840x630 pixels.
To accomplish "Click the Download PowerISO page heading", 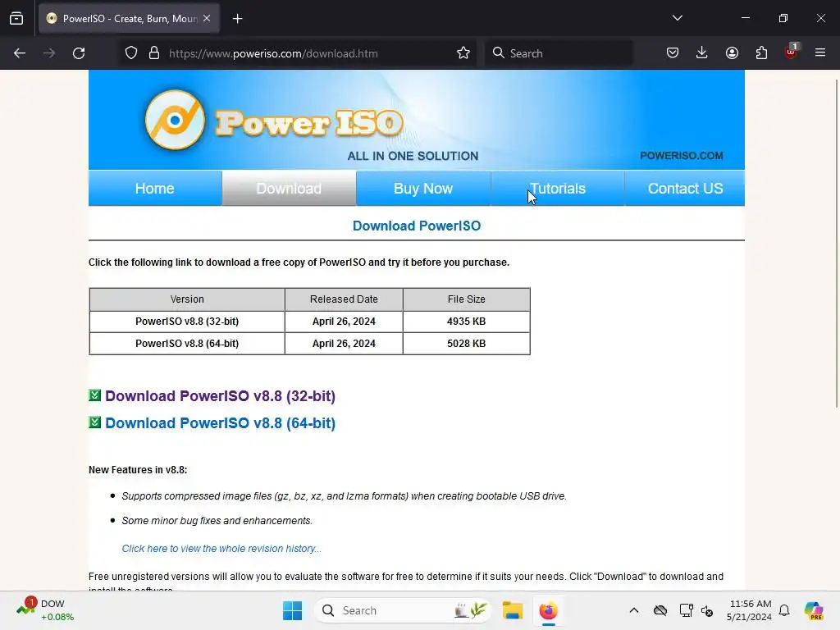I will (417, 226).
